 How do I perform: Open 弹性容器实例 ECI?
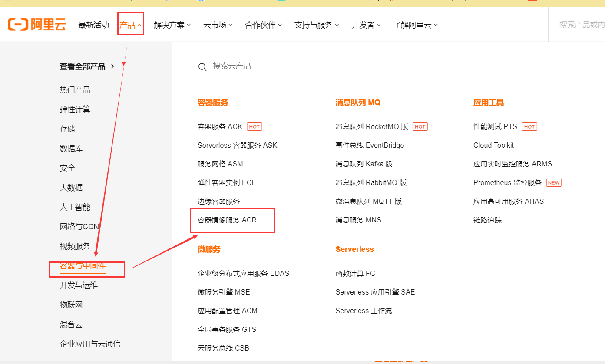[225, 183]
